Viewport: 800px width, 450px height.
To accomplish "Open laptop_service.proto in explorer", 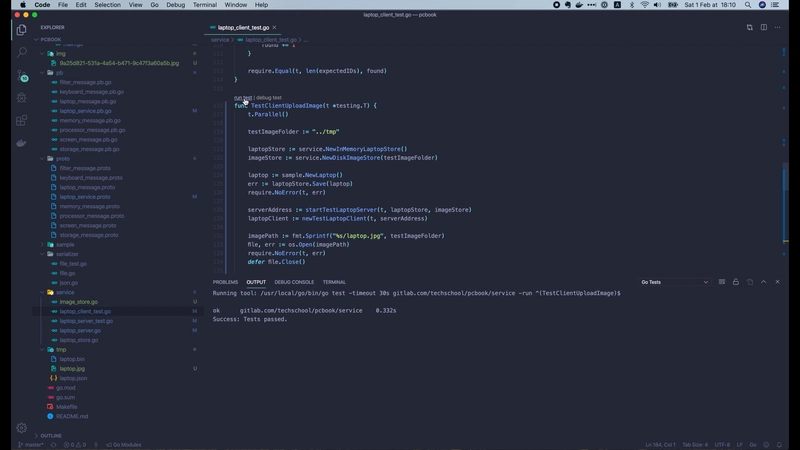I will 85,197.
